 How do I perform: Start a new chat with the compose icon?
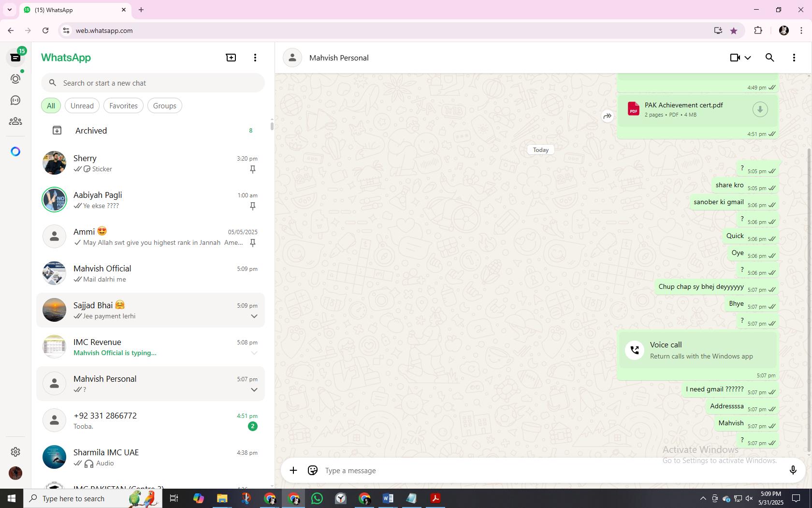(x=231, y=58)
